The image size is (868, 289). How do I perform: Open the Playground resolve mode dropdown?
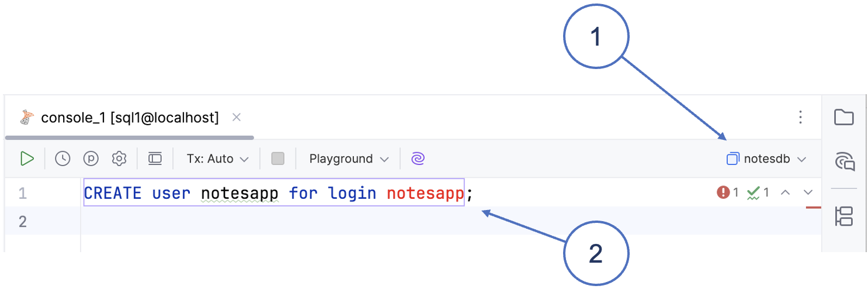tap(349, 159)
